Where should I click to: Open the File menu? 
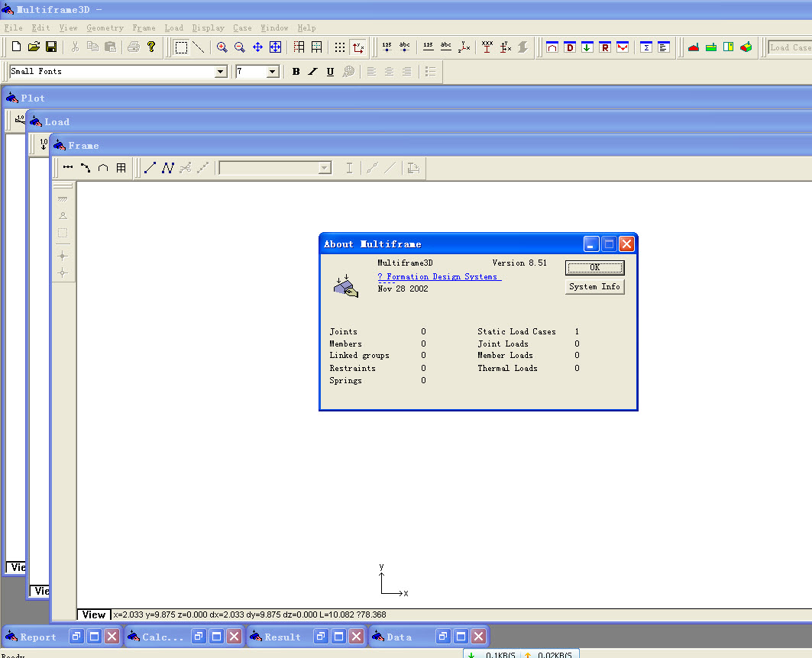(x=14, y=28)
